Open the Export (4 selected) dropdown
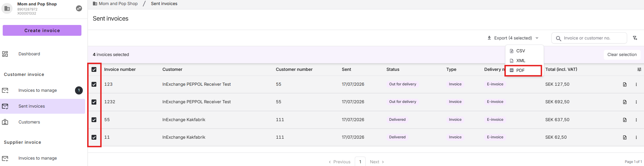 coord(513,38)
